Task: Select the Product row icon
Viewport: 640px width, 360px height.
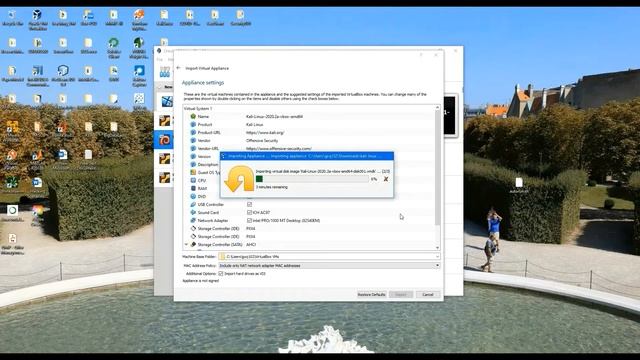Action: tap(193, 124)
